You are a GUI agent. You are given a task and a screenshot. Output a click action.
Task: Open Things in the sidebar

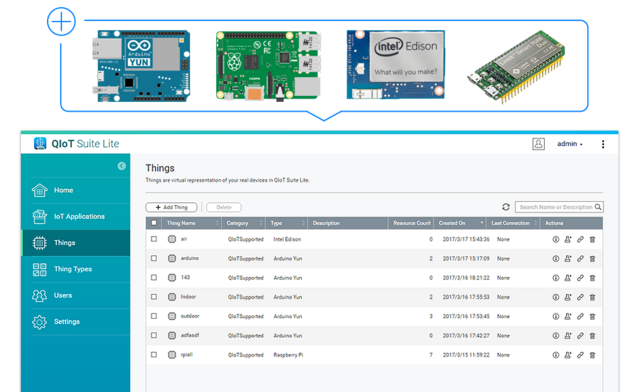[76, 243]
